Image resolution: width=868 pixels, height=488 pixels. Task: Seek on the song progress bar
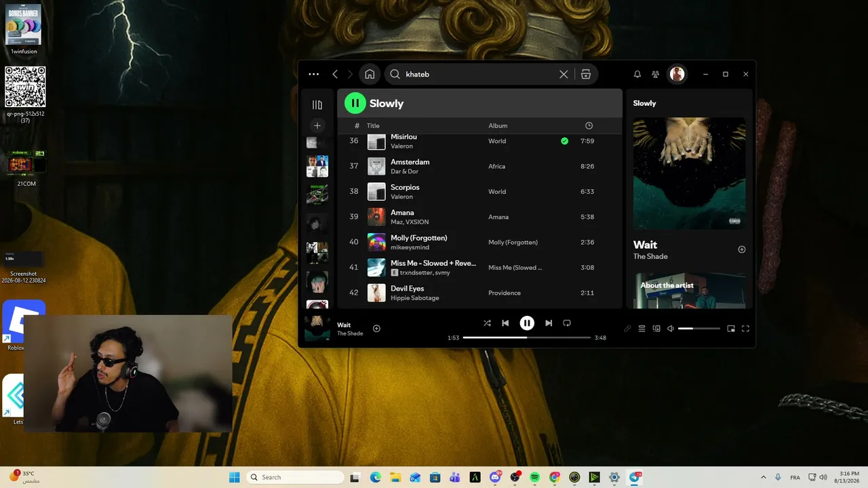point(526,338)
